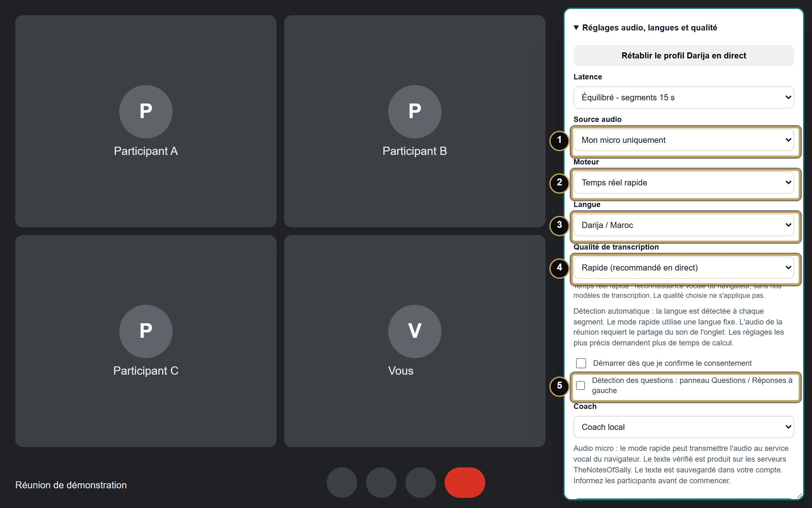Click the Audio micro notice text

681,464
